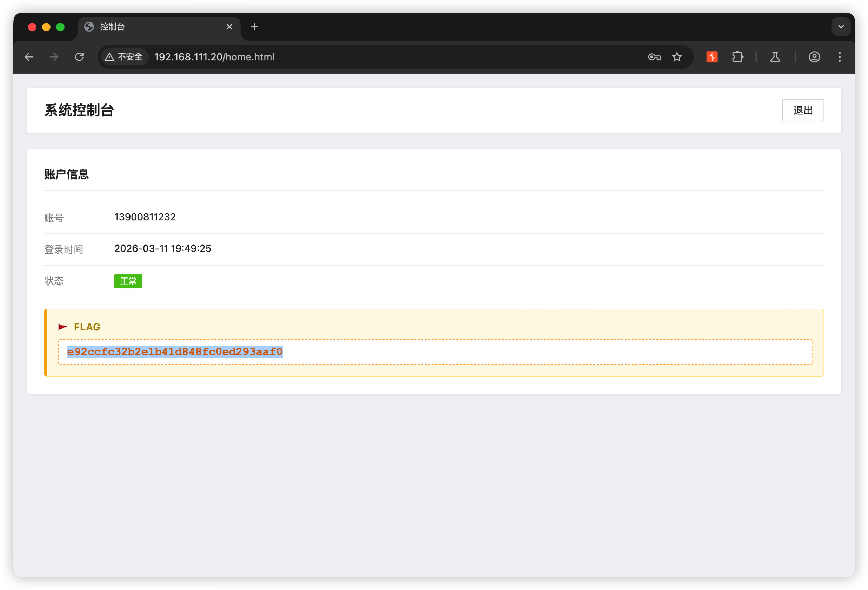868x590 pixels.
Task: Click the Chrome Labs flask icon
Action: coord(775,57)
